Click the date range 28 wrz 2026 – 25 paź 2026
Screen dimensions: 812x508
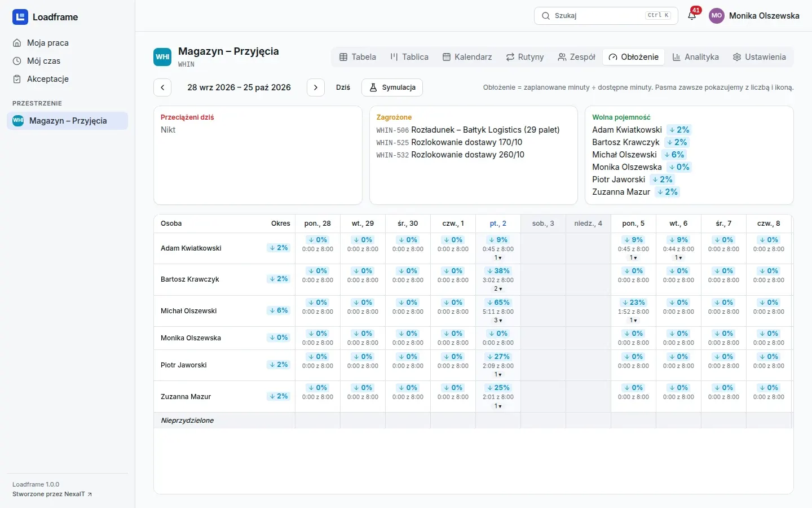239,87
